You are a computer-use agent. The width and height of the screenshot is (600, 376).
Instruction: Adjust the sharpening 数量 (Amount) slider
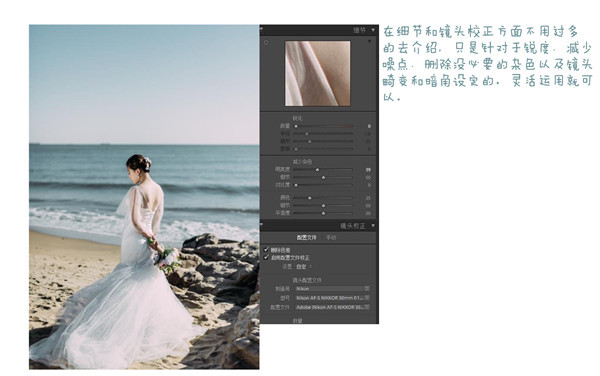pyautogui.click(x=323, y=126)
